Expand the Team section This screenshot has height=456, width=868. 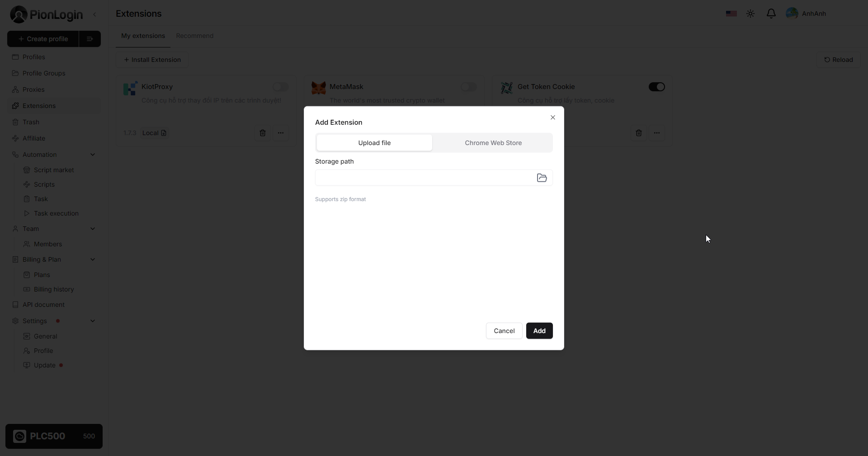(x=93, y=229)
